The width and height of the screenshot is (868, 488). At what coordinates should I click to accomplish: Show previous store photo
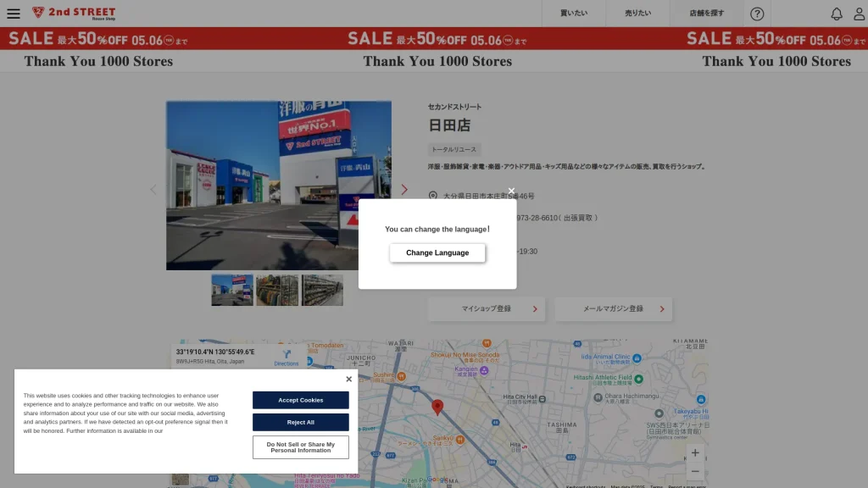tap(153, 189)
